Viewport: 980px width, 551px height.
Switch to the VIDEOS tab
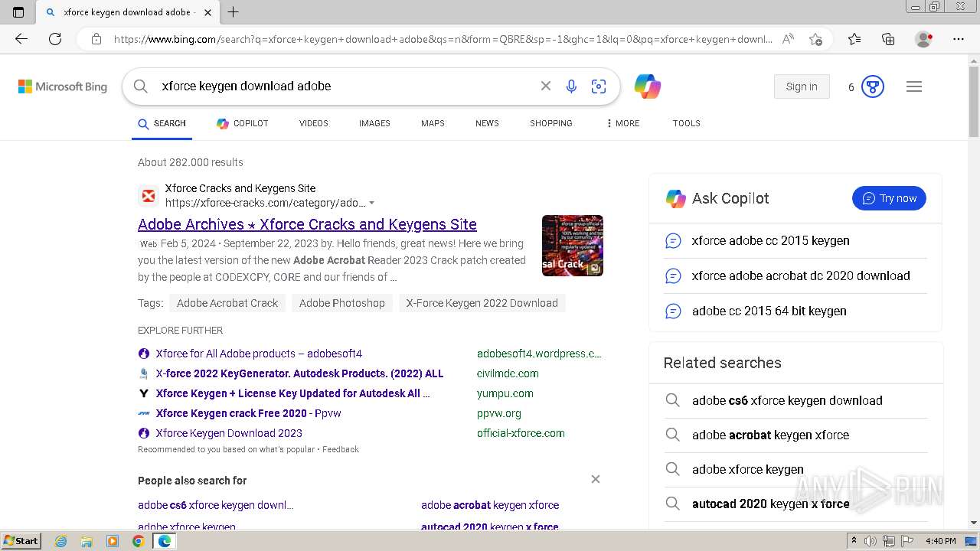click(x=314, y=123)
